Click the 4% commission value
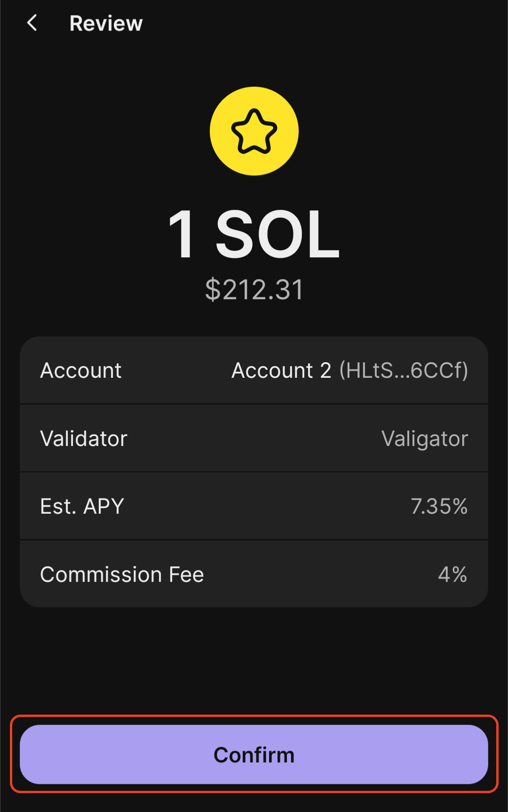Viewport: 508px width, 812px height. [452, 574]
